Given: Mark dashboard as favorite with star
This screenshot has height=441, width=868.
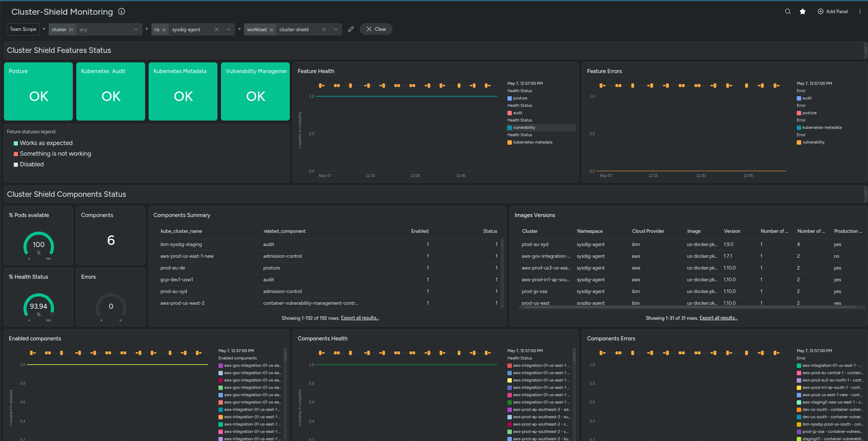Looking at the screenshot, I should click(x=803, y=11).
